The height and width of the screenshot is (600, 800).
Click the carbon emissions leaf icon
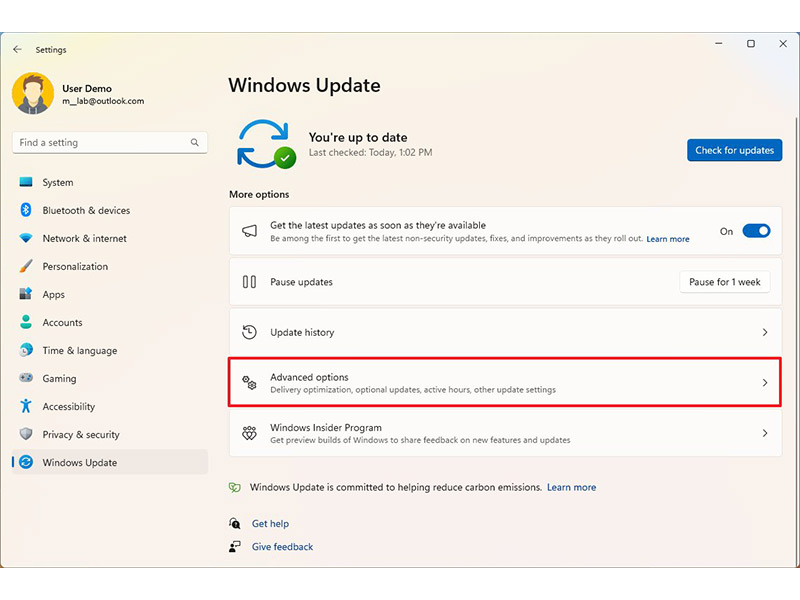(x=235, y=487)
